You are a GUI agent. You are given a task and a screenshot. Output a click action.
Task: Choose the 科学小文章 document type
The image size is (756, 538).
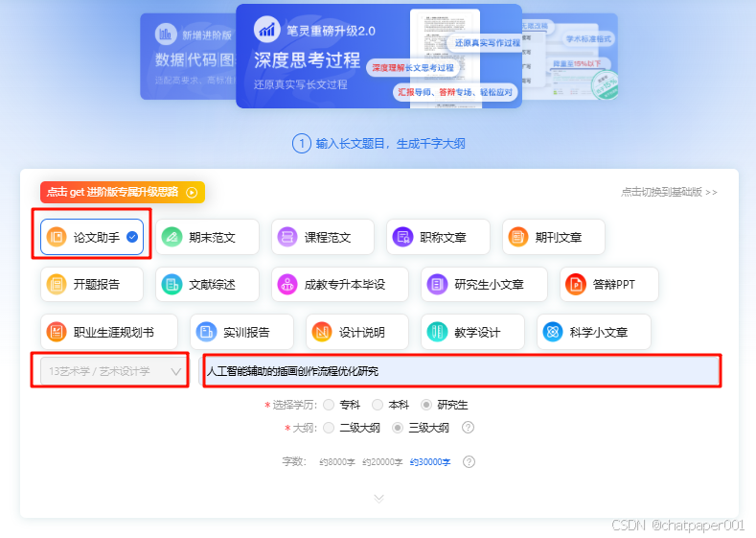[594, 332]
